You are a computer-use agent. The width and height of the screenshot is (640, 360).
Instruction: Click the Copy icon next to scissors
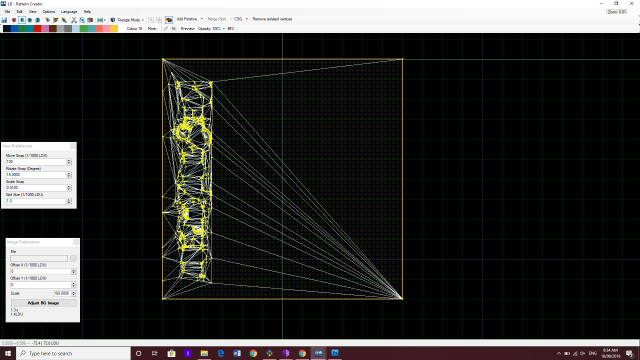pos(82,20)
